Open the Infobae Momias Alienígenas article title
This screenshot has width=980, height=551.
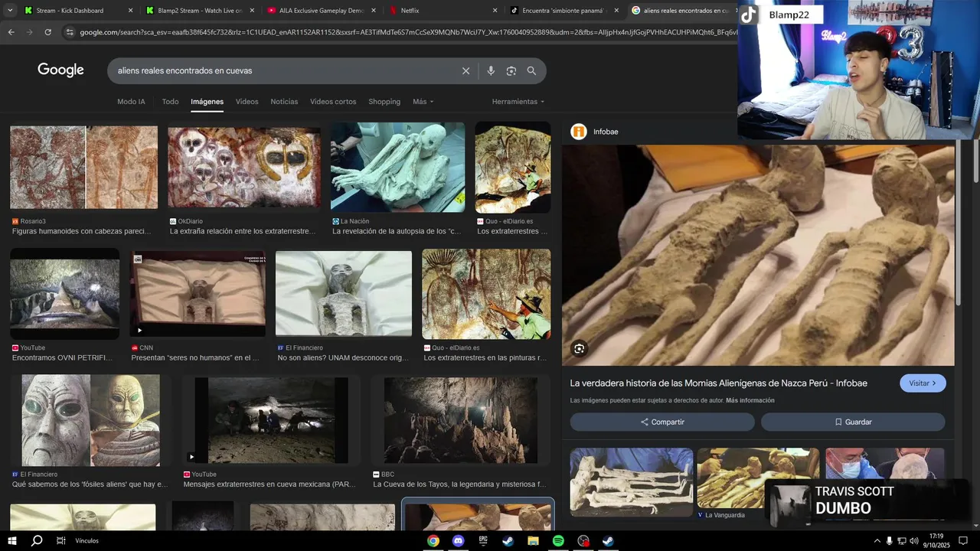coord(719,383)
